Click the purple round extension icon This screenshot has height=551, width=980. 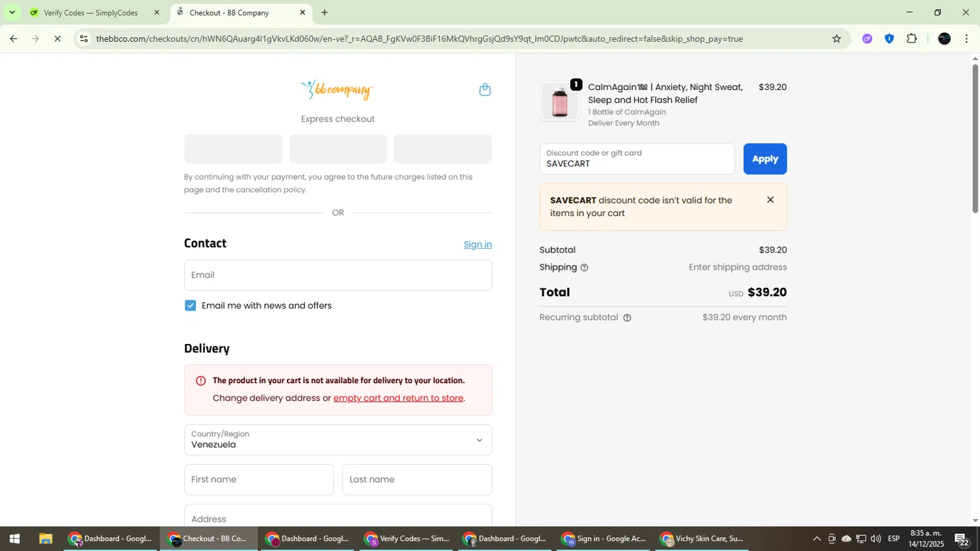[867, 39]
